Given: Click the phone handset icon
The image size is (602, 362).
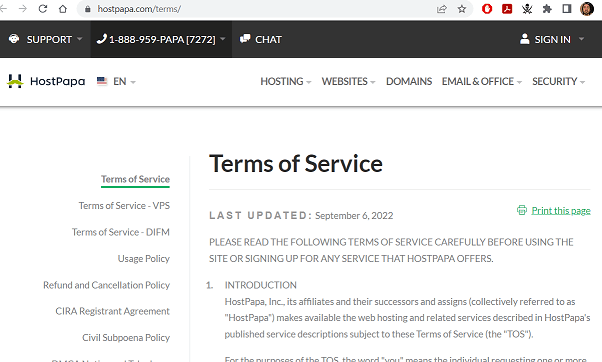Looking at the screenshot, I should (101, 39).
